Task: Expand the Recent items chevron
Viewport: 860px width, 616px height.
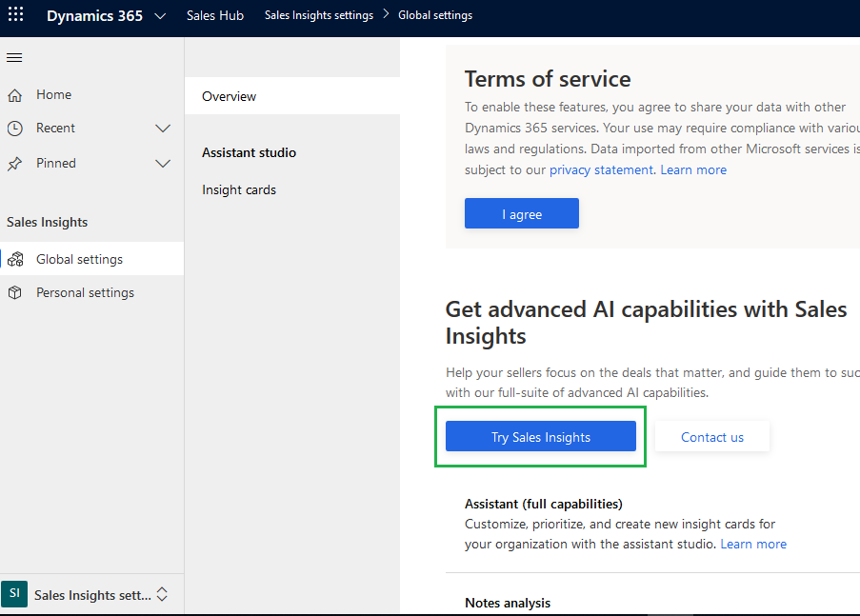Action: tap(163, 129)
